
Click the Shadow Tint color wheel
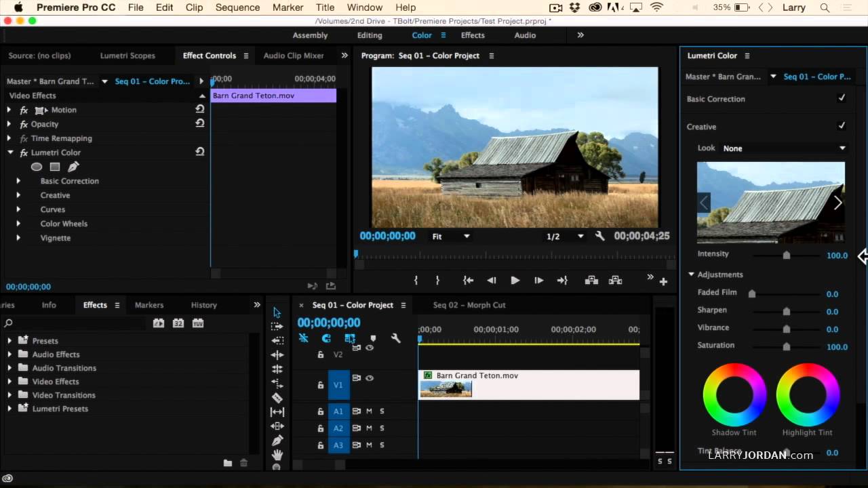tap(734, 393)
